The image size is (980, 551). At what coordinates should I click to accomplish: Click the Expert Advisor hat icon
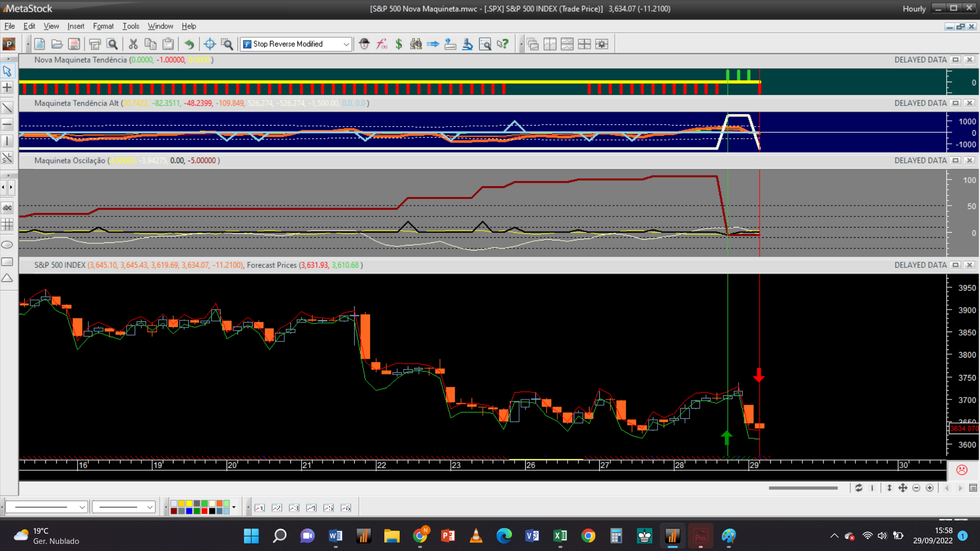[364, 44]
